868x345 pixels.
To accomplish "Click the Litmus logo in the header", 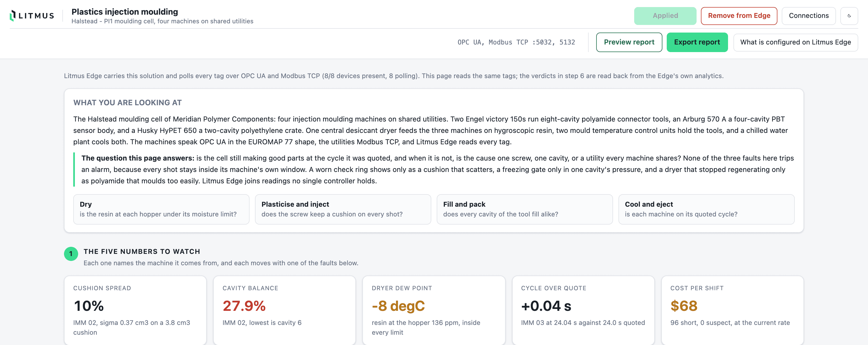I will coord(32,15).
